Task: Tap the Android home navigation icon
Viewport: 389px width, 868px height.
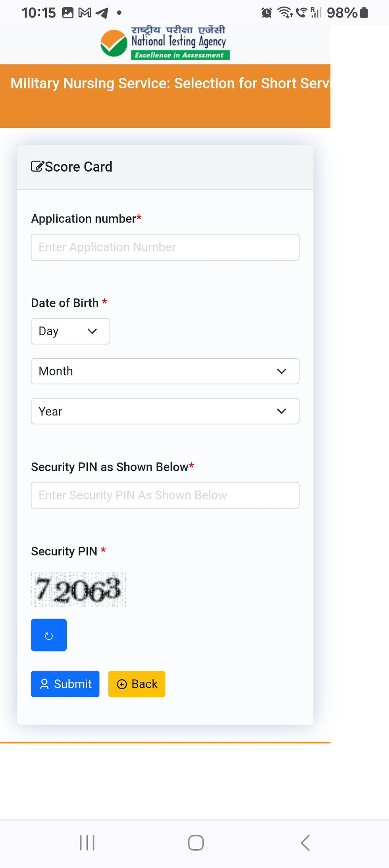Action: click(196, 843)
